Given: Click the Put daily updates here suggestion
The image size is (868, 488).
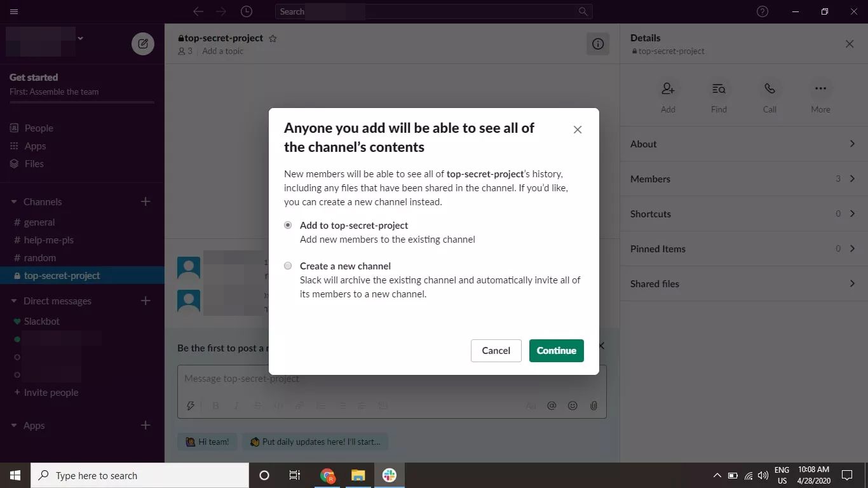Looking at the screenshot, I should coord(315,442).
